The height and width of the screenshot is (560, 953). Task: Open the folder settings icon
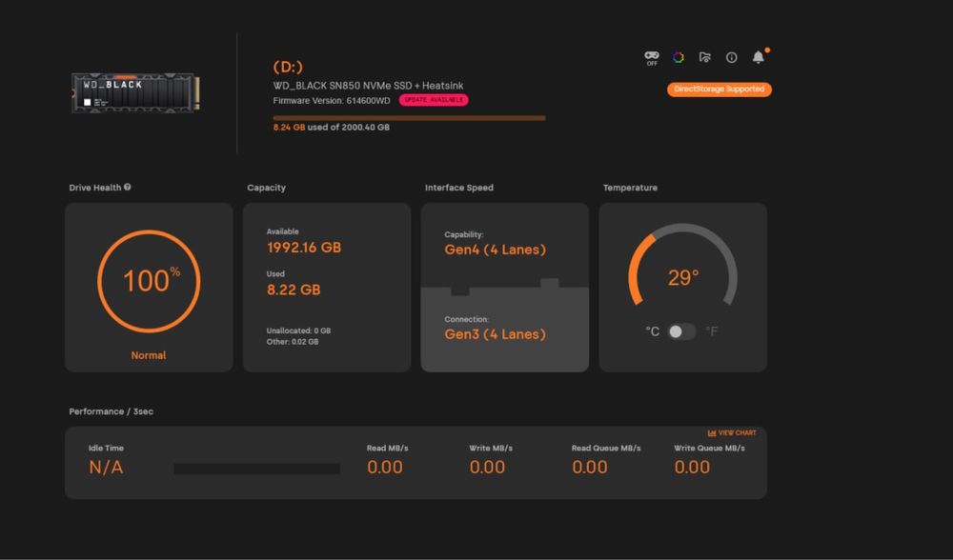[x=705, y=57]
